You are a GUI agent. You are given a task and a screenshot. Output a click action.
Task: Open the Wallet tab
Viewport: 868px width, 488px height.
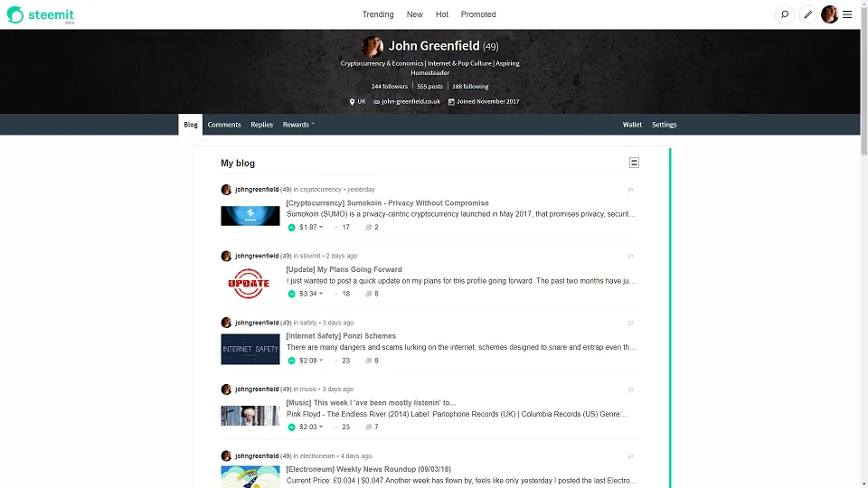pyautogui.click(x=632, y=125)
